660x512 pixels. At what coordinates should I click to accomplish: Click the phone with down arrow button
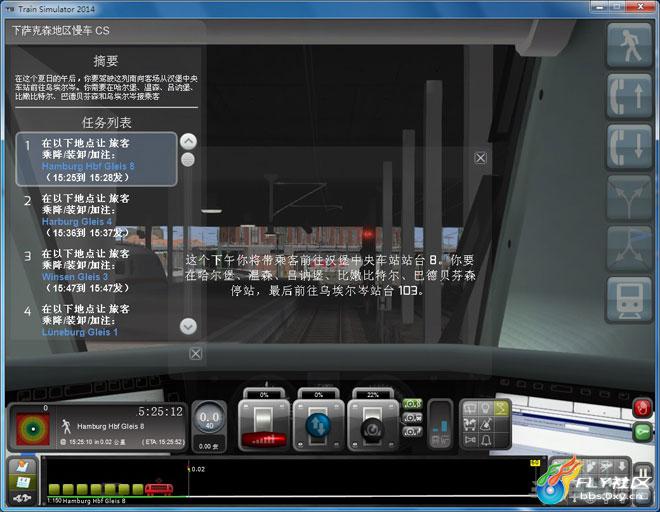tap(629, 147)
